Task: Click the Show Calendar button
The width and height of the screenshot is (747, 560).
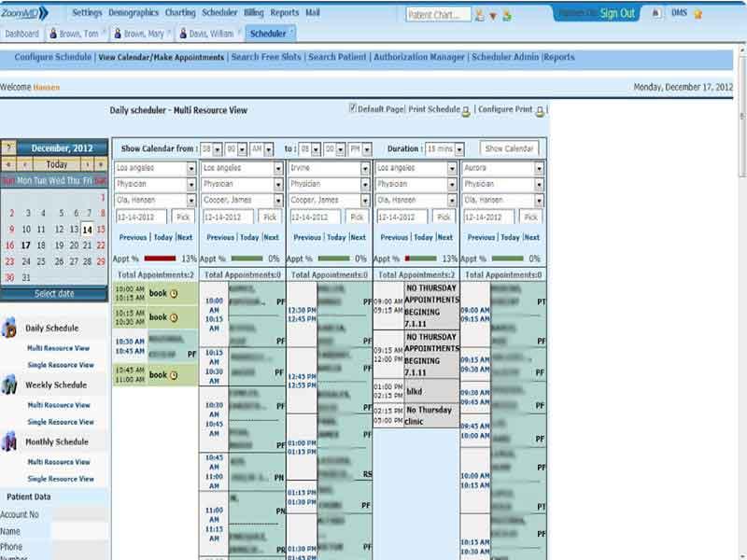Action: [x=509, y=148]
